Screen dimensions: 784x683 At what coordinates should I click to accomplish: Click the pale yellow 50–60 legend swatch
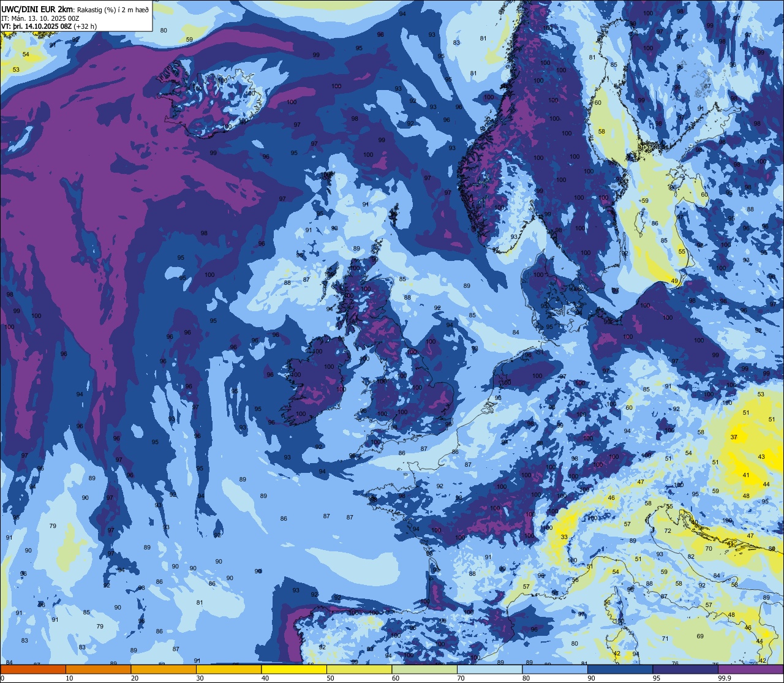pos(360,669)
